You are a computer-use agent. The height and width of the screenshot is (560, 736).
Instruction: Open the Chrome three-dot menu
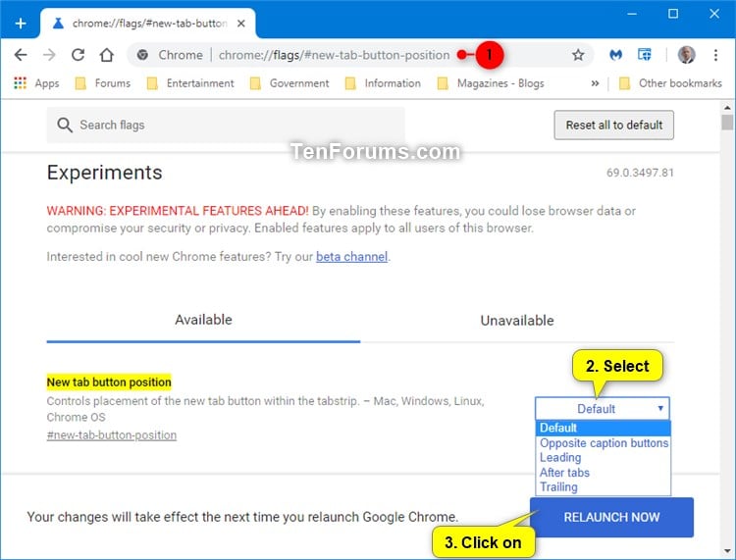715,55
